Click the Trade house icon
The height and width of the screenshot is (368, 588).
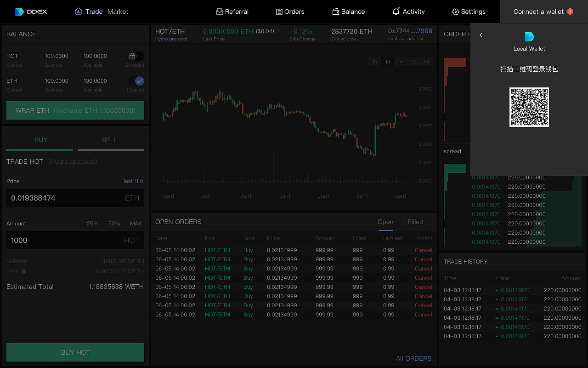(79, 11)
